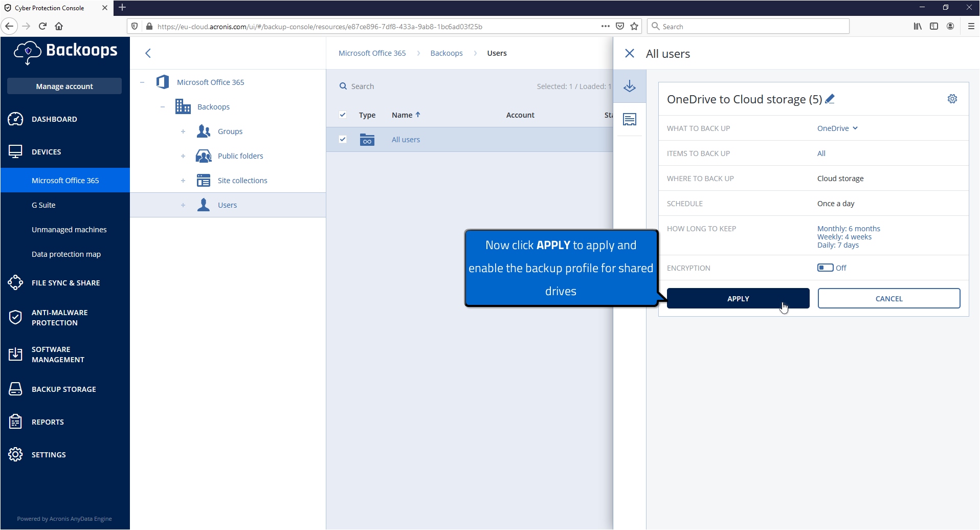Expand the Public folders tree node

tap(183, 156)
